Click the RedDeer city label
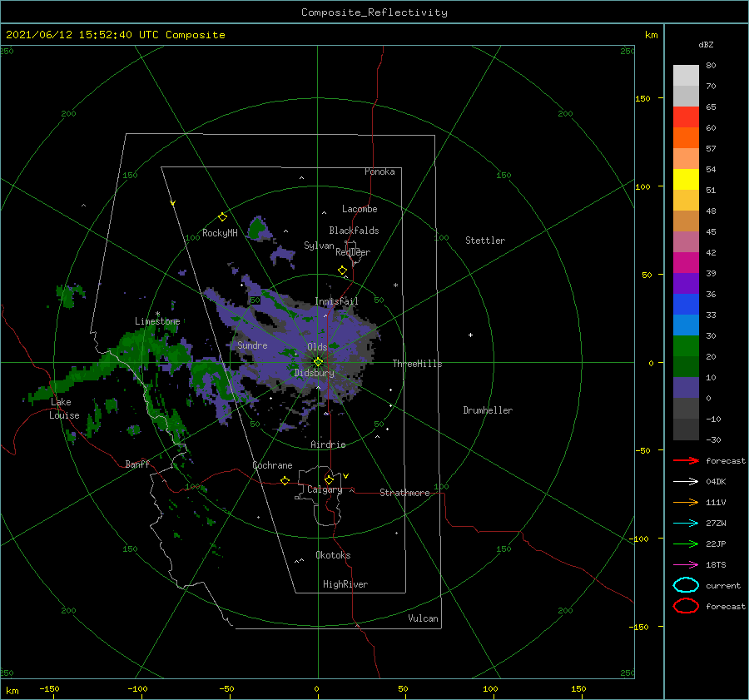Image resolution: width=749 pixels, height=700 pixels. coord(353,252)
